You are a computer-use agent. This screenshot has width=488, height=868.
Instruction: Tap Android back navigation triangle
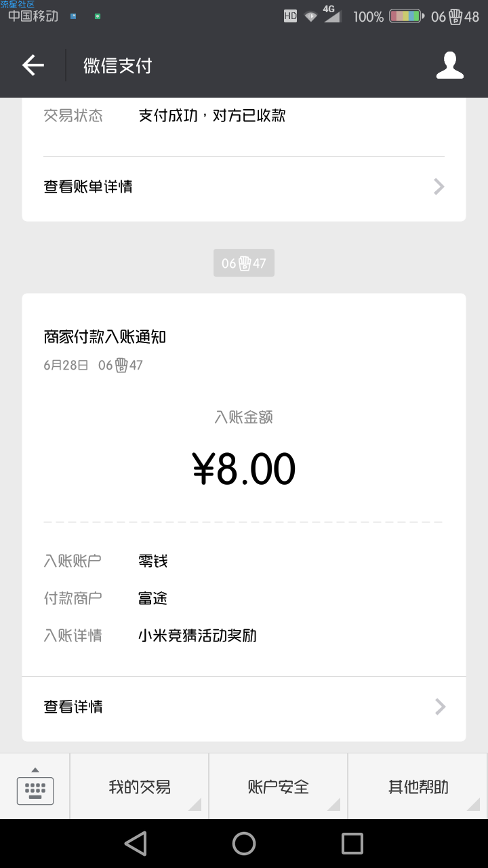(136, 844)
